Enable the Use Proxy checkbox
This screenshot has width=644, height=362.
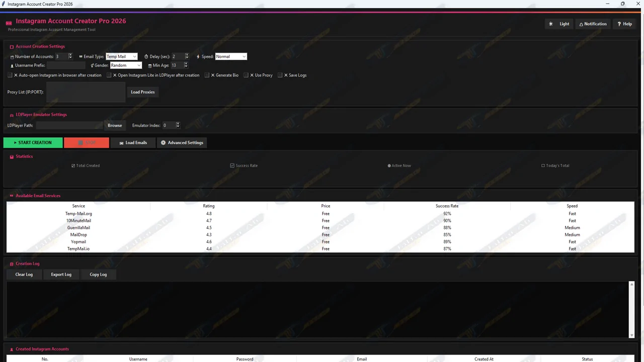coord(246,75)
